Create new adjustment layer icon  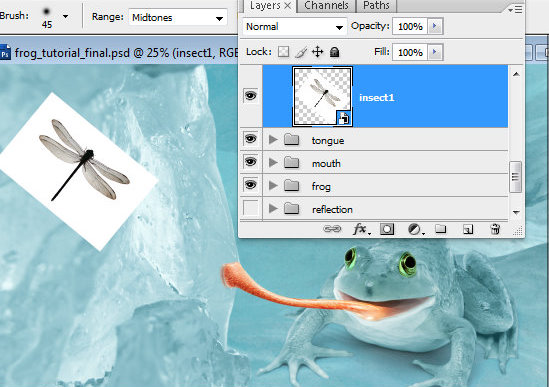(x=416, y=229)
